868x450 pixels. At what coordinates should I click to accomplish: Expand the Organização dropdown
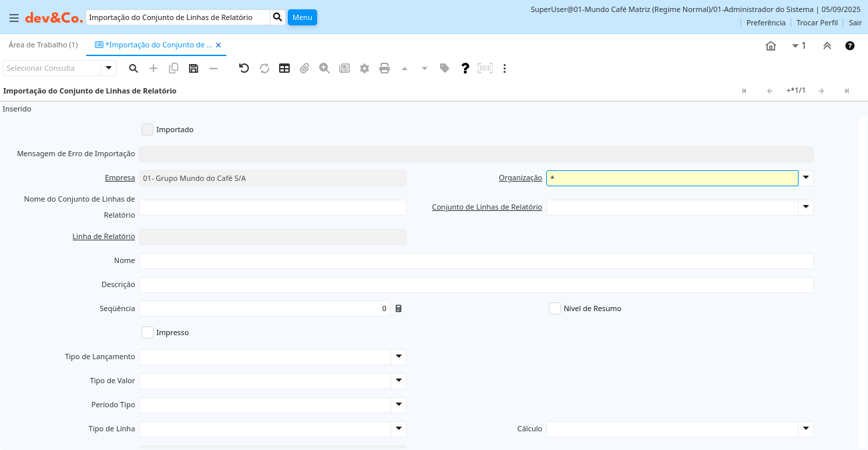pyautogui.click(x=806, y=178)
